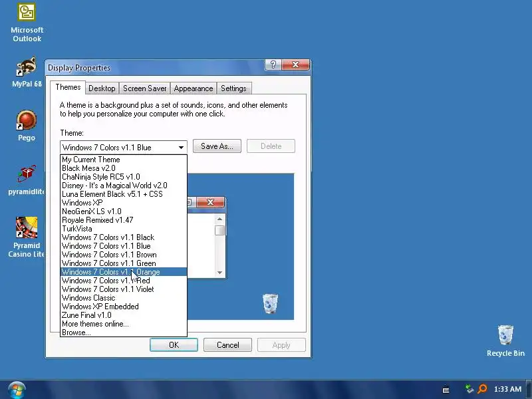Choose Windows XP Embedded theme

click(124, 307)
